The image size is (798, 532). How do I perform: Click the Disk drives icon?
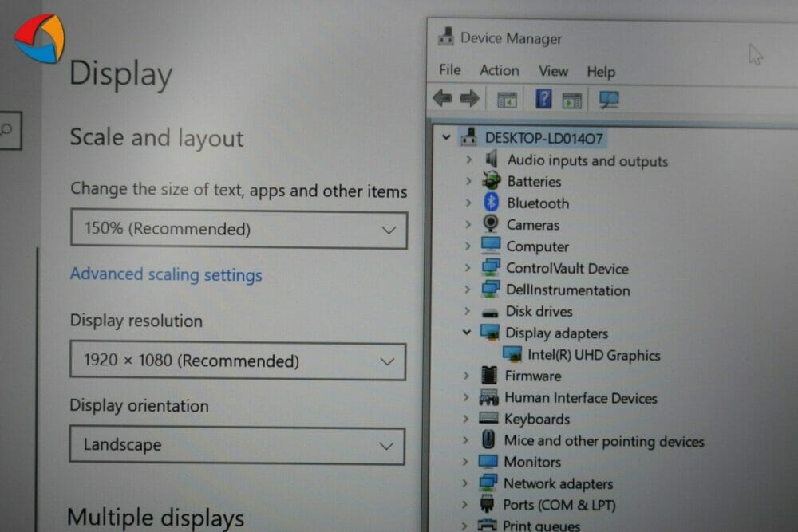coord(490,313)
